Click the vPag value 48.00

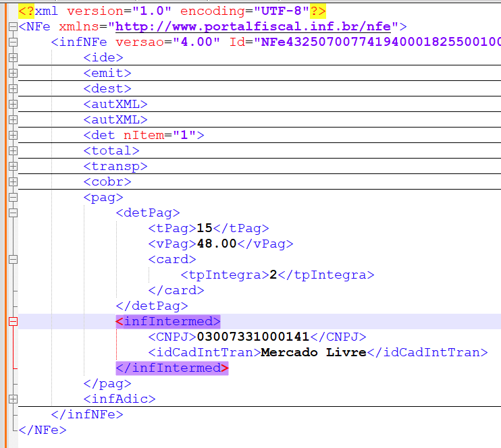(217, 244)
